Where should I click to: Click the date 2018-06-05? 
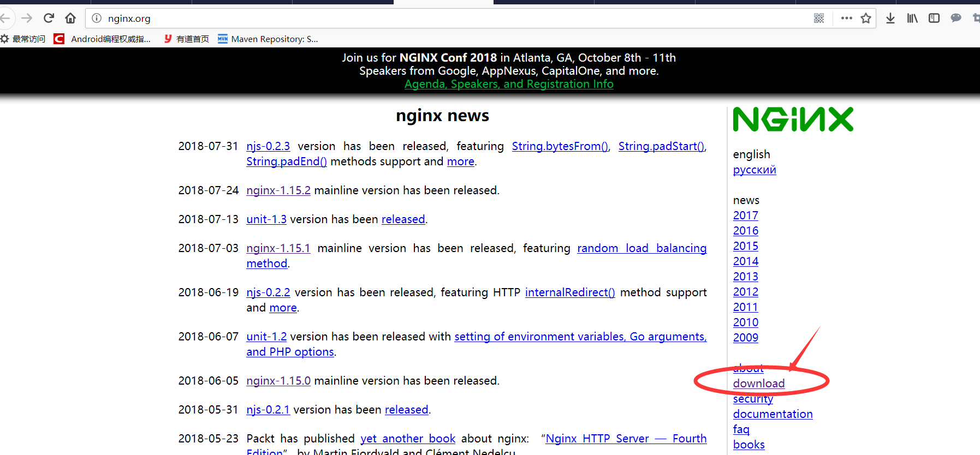click(209, 381)
